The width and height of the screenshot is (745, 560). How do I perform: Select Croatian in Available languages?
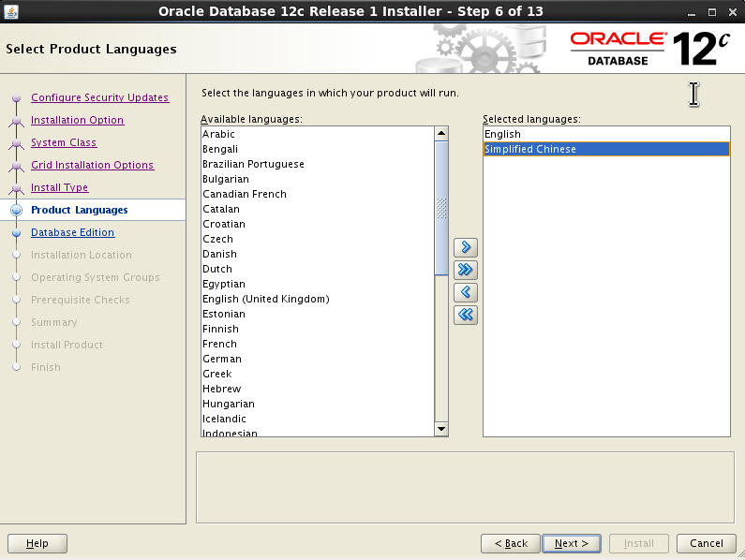318,224
